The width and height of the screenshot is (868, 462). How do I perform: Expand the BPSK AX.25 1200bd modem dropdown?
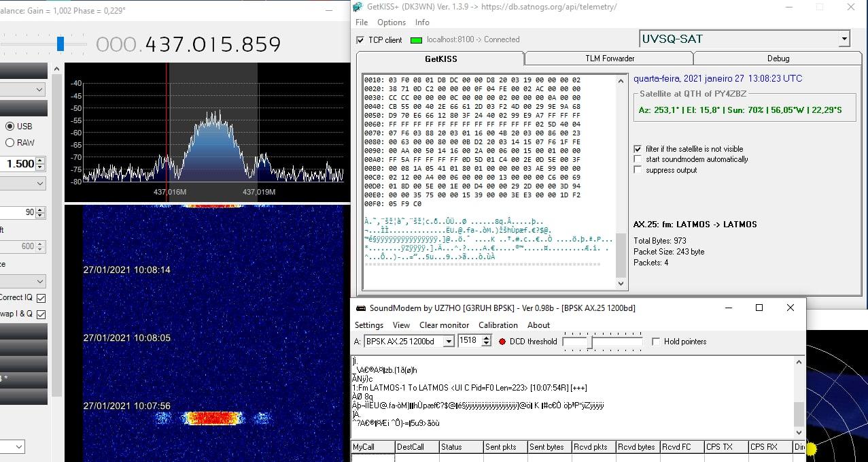[x=449, y=342]
